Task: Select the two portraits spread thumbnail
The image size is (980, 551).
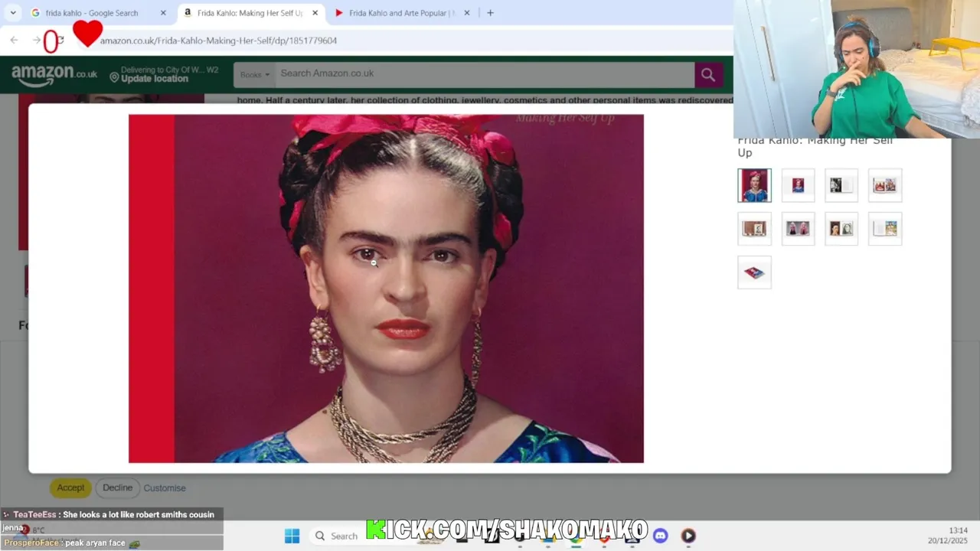Action: [841, 229]
